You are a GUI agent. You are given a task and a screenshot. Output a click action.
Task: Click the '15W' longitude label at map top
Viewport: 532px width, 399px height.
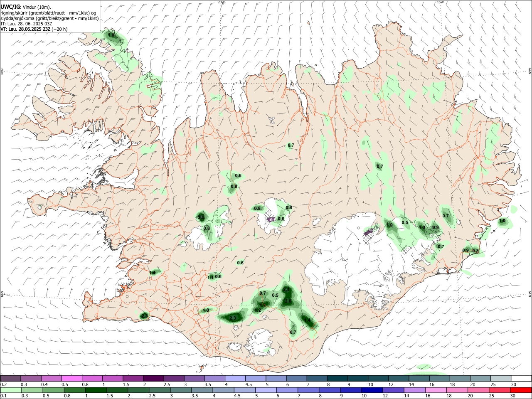440,2
